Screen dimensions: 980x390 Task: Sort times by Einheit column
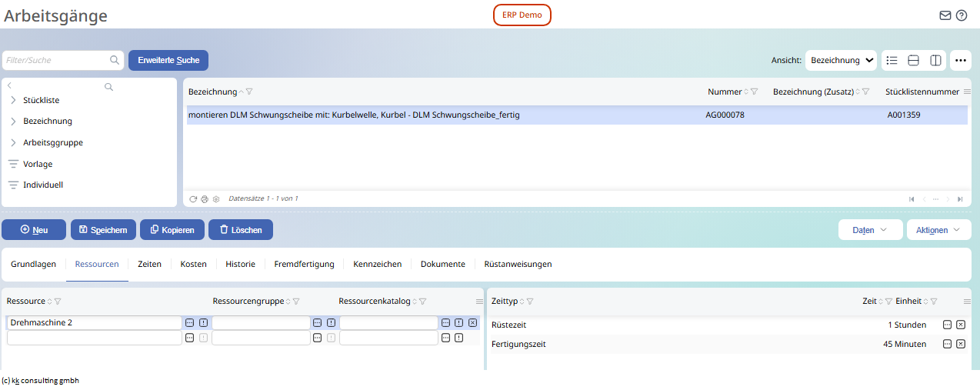click(x=925, y=302)
